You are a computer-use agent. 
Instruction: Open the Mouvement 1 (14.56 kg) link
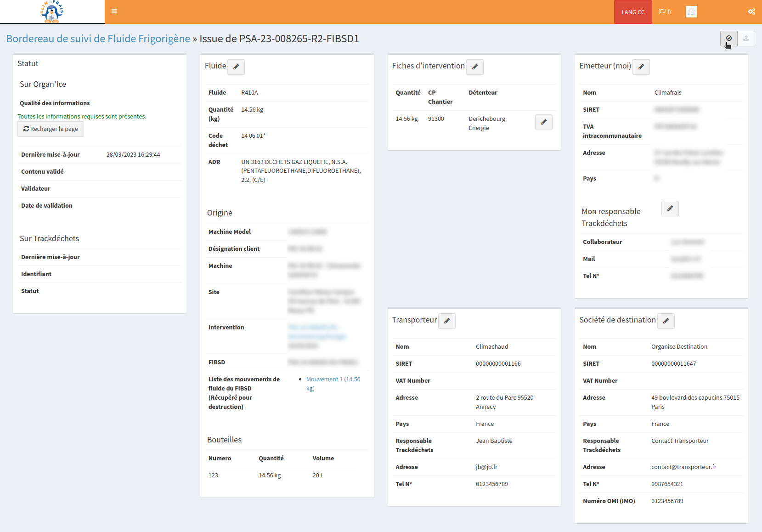point(333,384)
